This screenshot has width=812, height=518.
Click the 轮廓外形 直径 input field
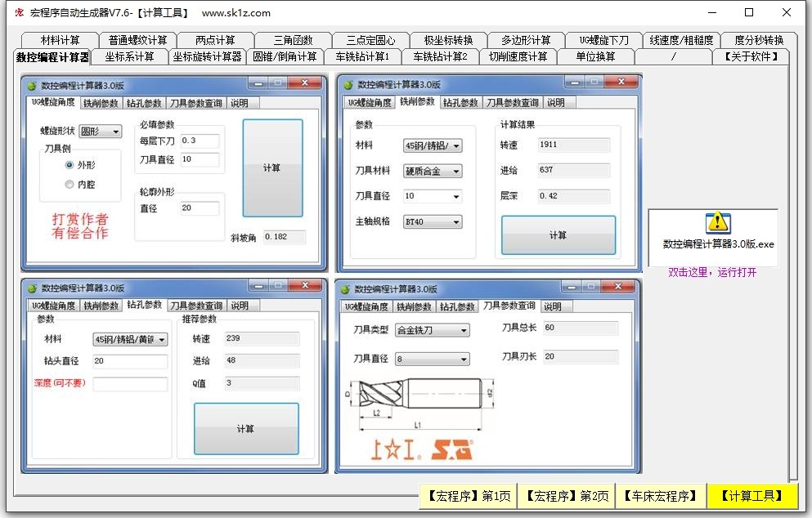pos(200,208)
